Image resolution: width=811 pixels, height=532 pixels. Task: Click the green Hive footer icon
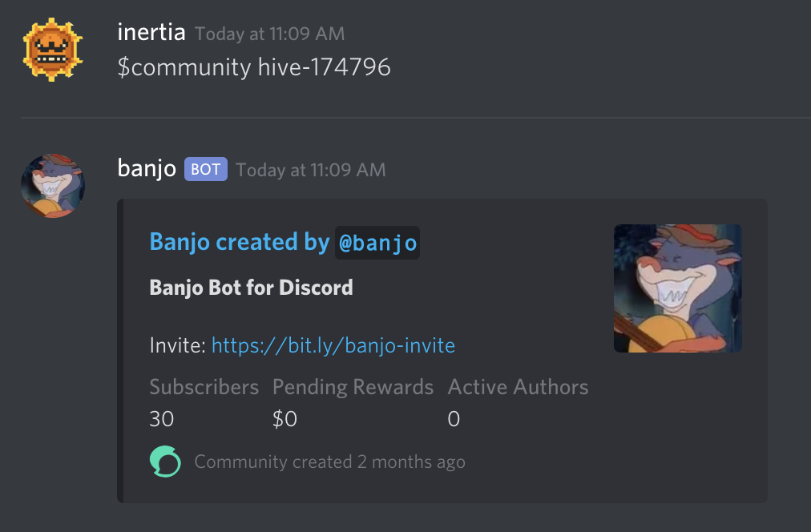tap(166, 461)
